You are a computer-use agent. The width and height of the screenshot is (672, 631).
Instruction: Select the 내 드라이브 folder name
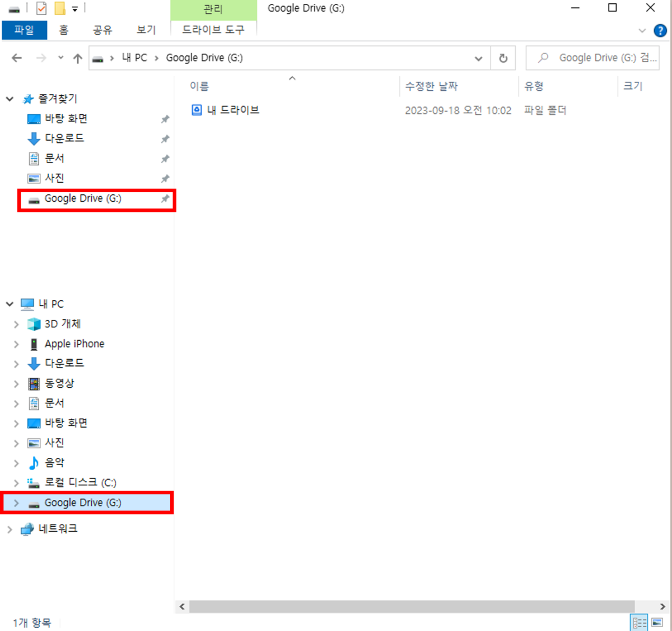tap(233, 110)
